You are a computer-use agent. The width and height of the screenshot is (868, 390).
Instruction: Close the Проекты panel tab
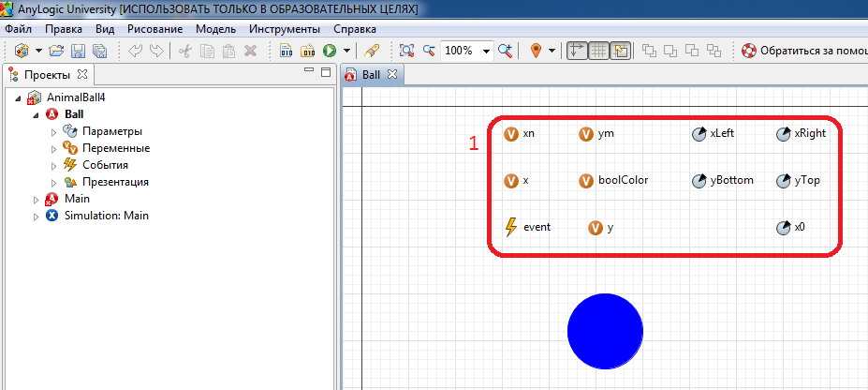click(81, 74)
